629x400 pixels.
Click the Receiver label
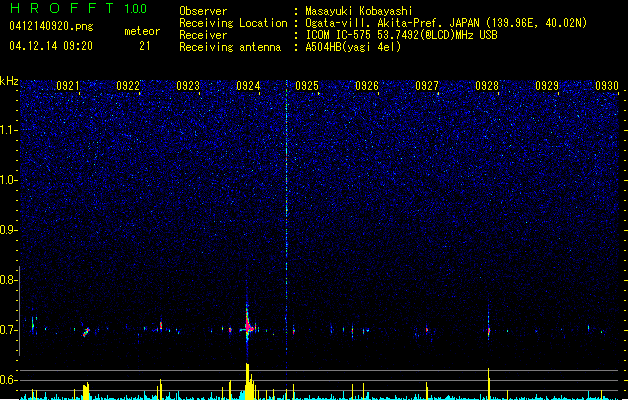click(x=203, y=35)
